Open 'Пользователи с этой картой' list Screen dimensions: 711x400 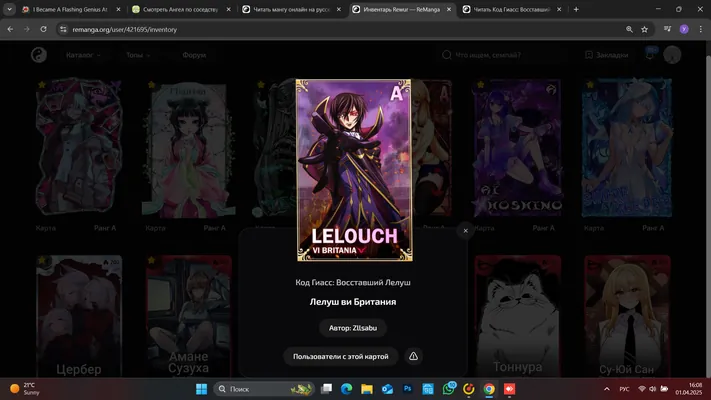click(x=341, y=356)
